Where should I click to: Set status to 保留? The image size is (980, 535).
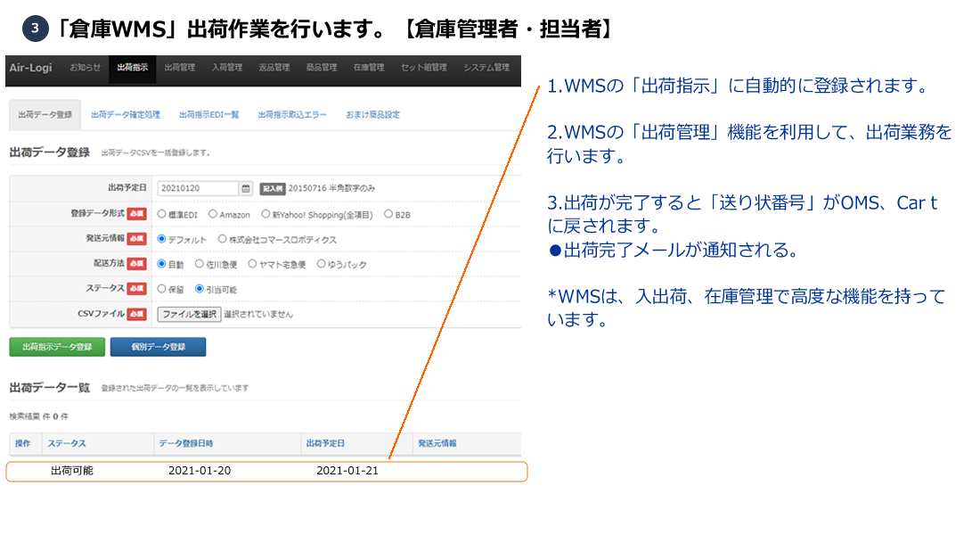(162, 289)
